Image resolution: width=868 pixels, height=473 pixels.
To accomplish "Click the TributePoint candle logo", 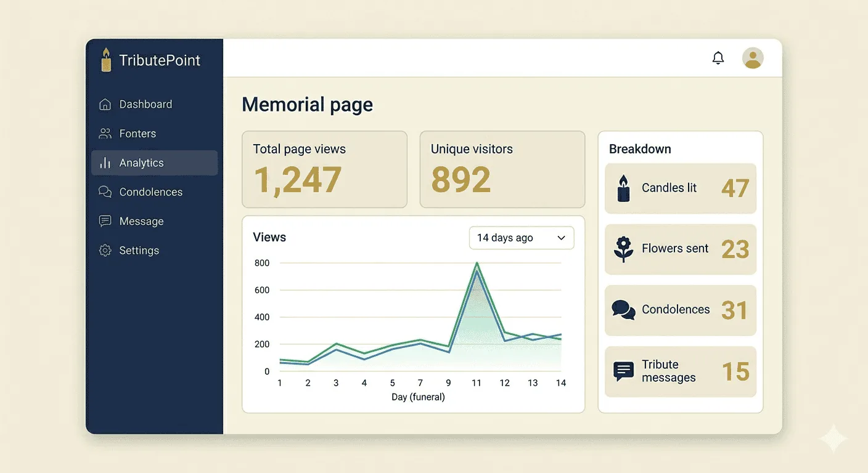I will [x=105, y=60].
